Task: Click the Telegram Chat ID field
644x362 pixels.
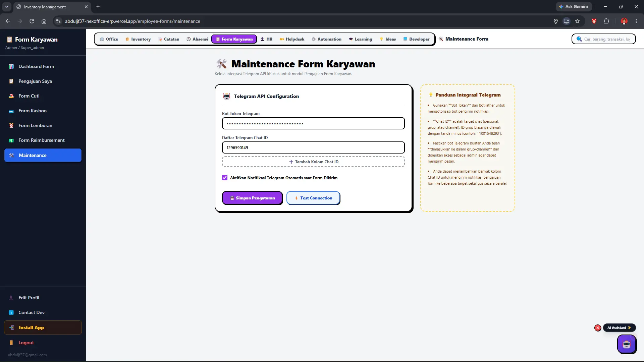Action: click(313, 147)
